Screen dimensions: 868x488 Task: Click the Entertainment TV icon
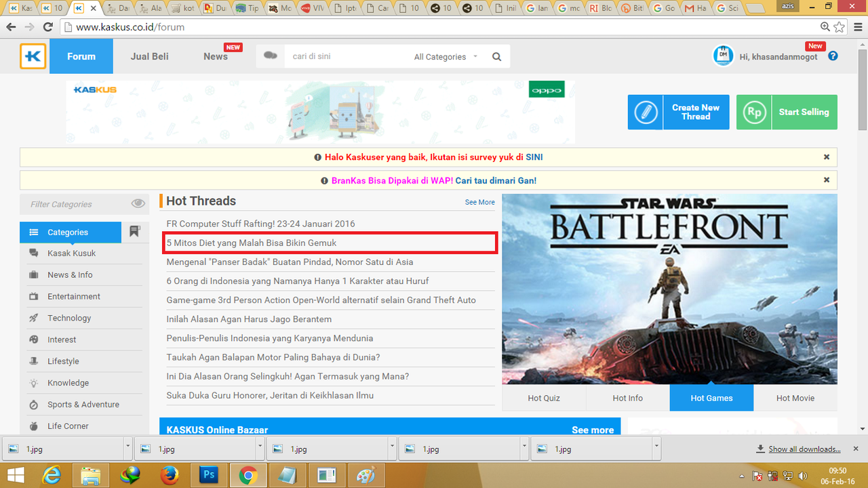coord(33,296)
